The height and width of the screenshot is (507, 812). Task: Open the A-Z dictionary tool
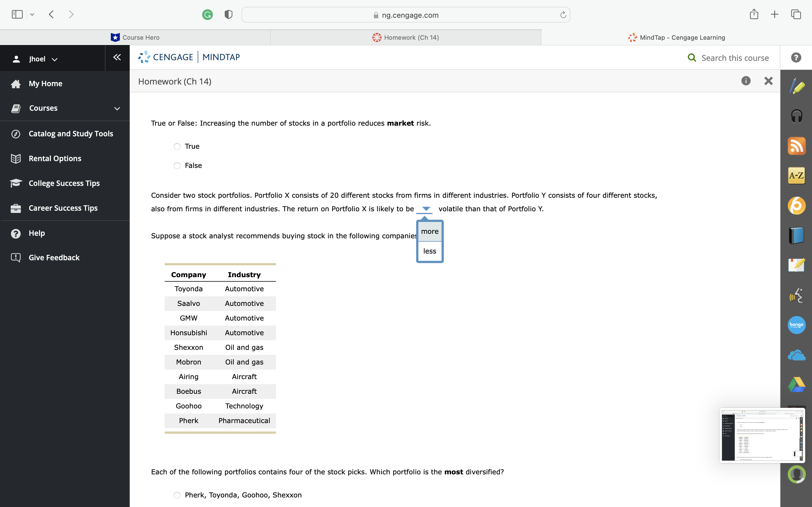click(797, 175)
